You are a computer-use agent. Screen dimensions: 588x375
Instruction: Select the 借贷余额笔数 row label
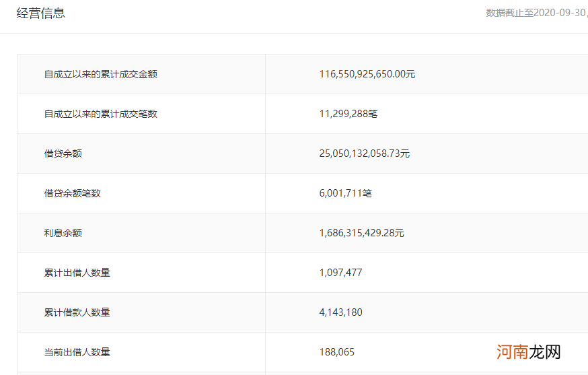[72, 193]
